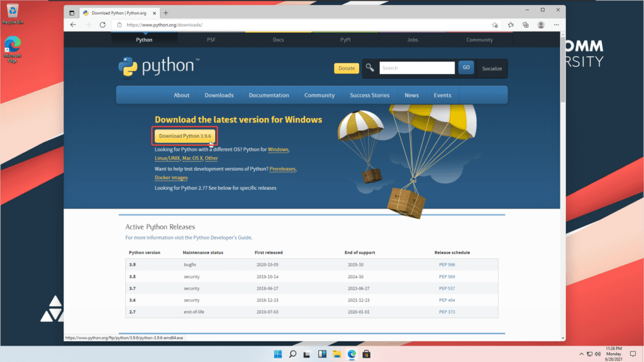The height and width of the screenshot is (362, 644).
Task: Click the Python logo
Action: pyautogui.click(x=159, y=67)
